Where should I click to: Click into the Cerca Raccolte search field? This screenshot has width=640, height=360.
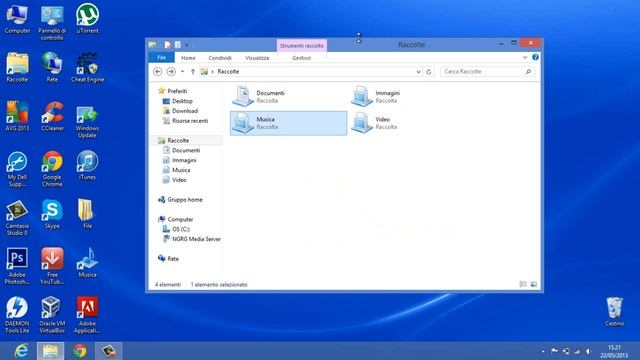tap(487, 71)
